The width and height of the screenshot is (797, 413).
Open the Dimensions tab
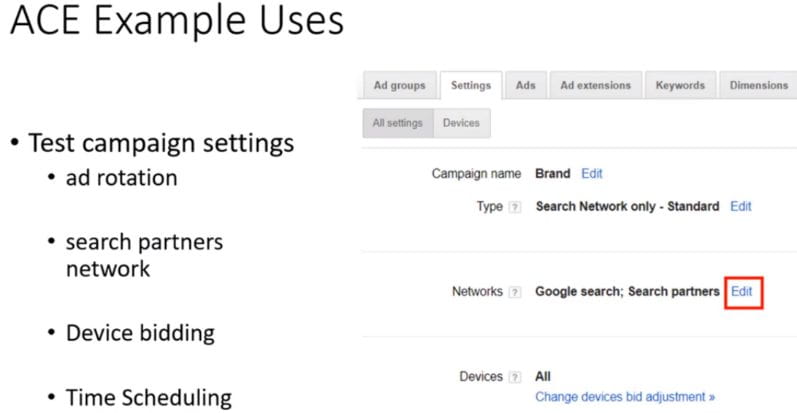coord(758,85)
